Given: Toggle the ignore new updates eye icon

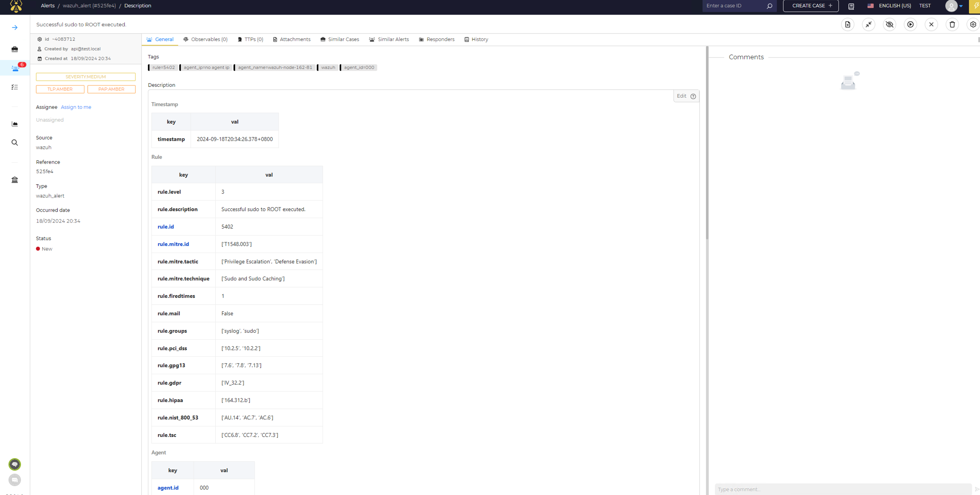Looking at the screenshot, I should click(889, 24).
